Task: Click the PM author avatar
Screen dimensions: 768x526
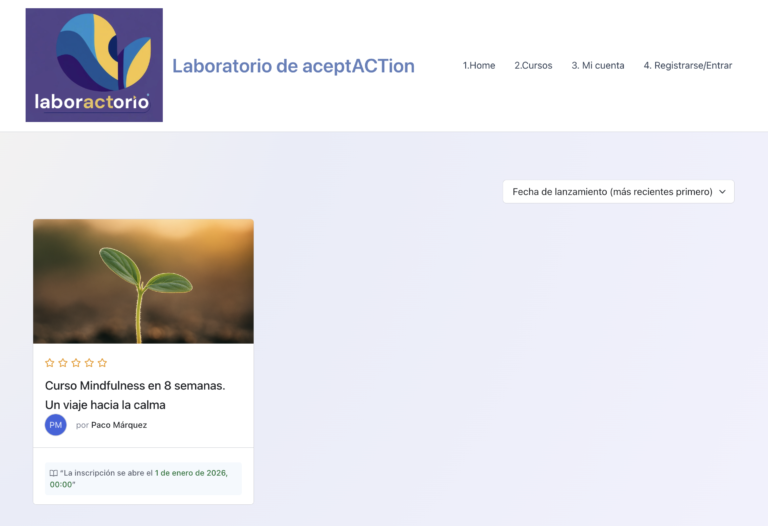Action: pos(56,425)
